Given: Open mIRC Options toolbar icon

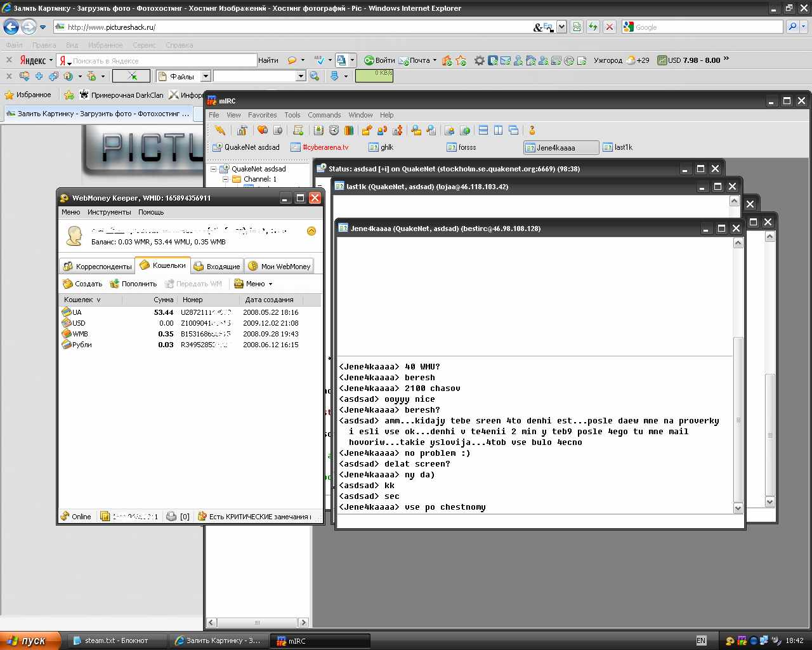Looking at the screenshot, I should pos(242,130).
